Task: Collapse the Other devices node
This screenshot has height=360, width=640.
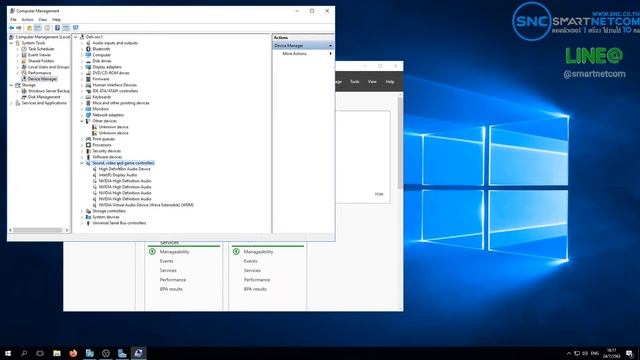Action: [x=82, y=121]
